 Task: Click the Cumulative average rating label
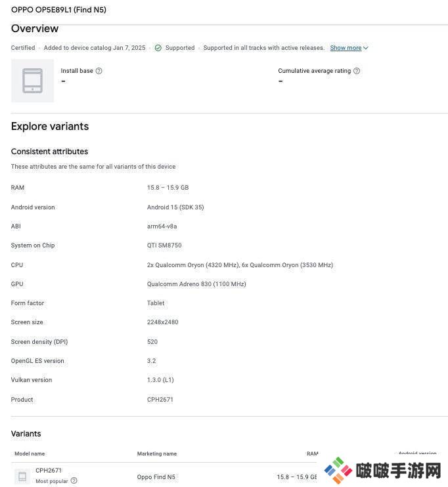click(314, 71)
